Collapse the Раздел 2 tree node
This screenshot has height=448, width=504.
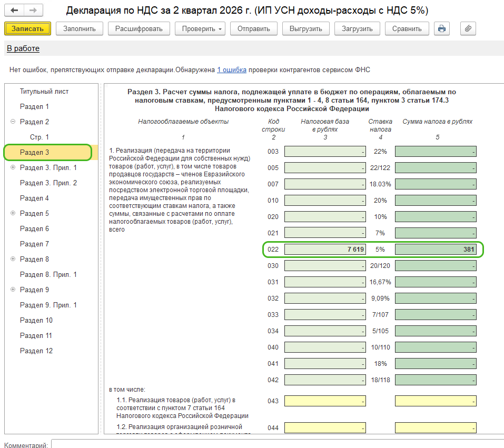(13, 122)
